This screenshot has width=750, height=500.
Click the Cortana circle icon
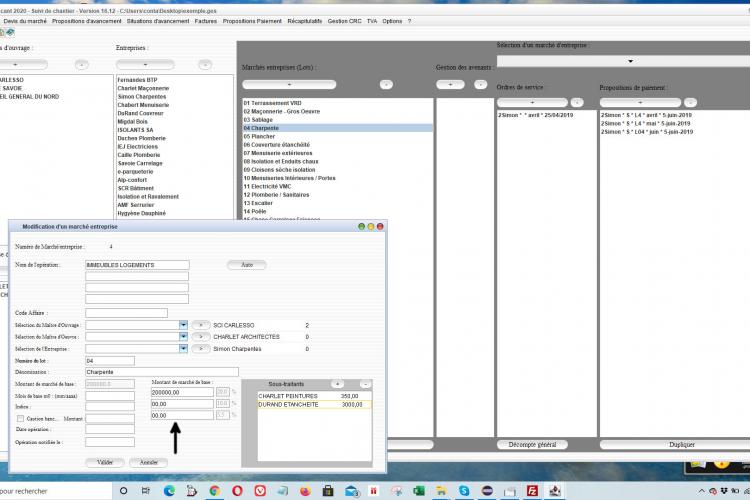[123, 490]
